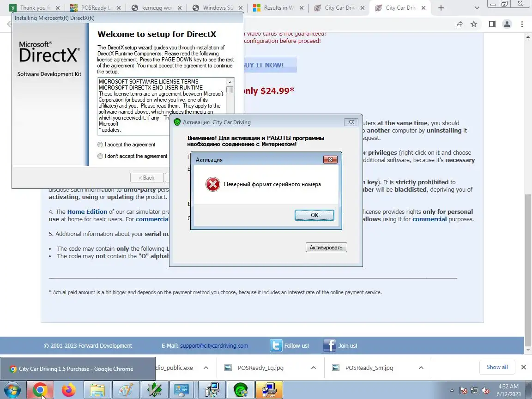Toggle the Chrome side panel icon
The width and height of the screenshot is (532, 399).
coord(492,24)
